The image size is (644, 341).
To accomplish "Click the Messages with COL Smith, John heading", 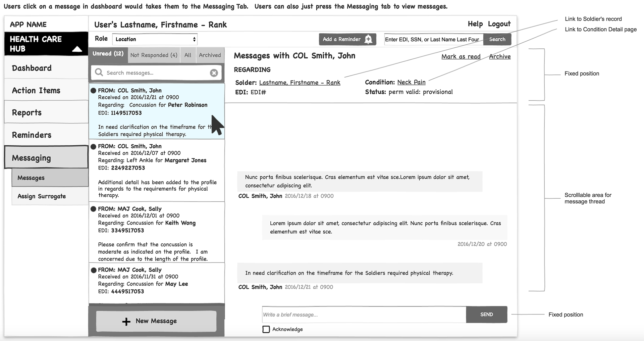I will (x=294, y=56).
